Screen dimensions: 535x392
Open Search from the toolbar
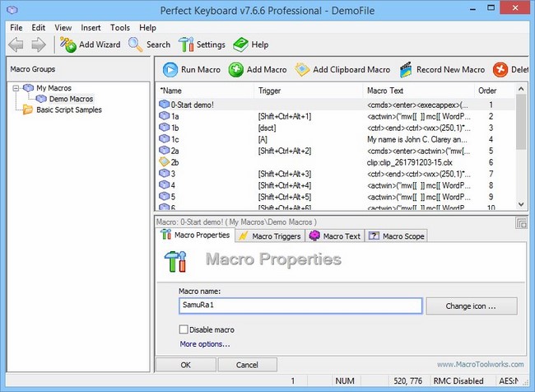click(137, 44)
